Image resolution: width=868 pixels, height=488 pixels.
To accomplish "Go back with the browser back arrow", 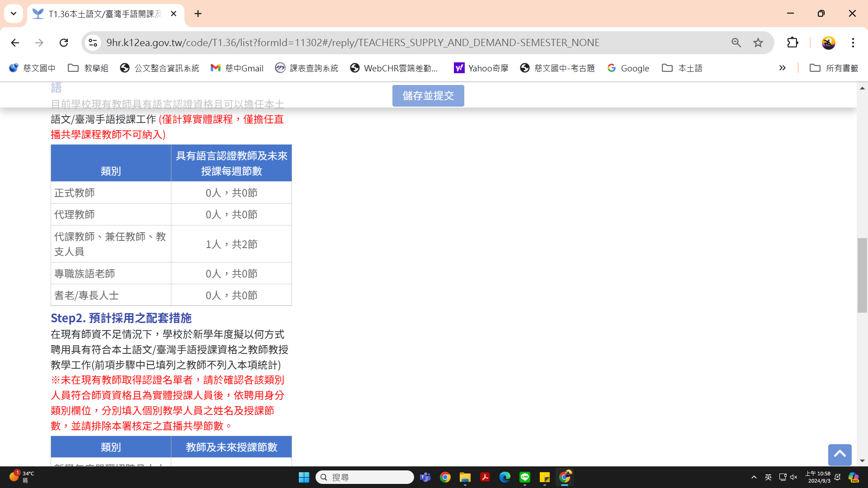I will 15,42.
